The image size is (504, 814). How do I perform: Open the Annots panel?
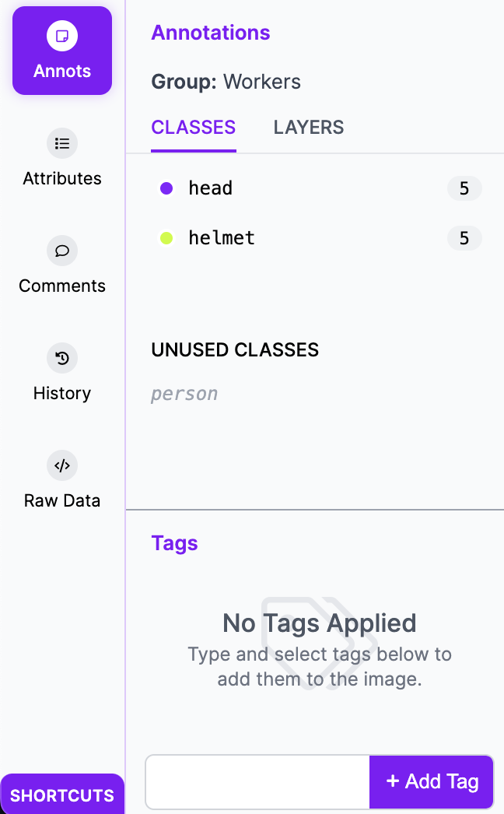pos(62,50)
